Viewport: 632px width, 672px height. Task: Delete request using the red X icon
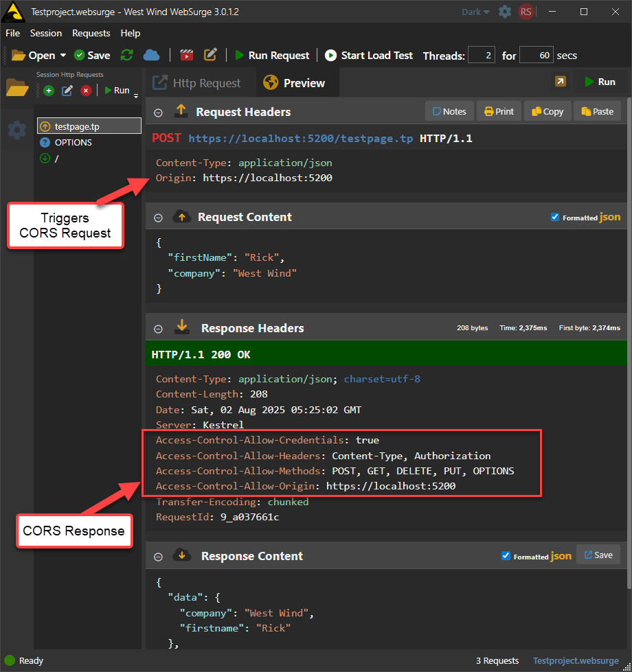[x=86, y=91]
